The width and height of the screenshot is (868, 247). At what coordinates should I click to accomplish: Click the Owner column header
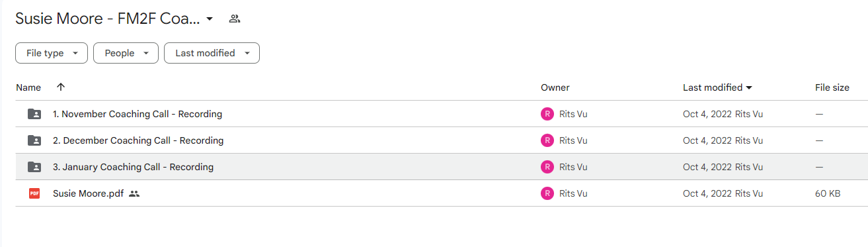click(x=555, y=87)
